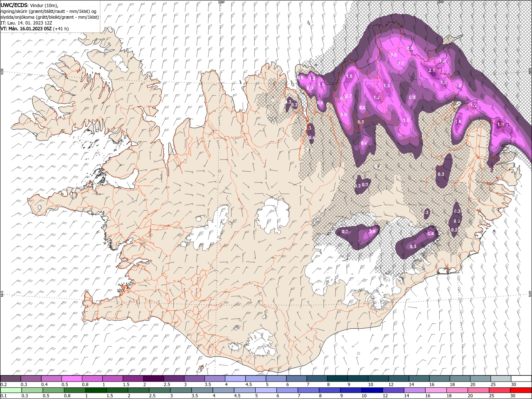Viewport: 532px width, 399px height.
Task: Click the UWC/ECDS title text
Action: click(x=14, y=5)
